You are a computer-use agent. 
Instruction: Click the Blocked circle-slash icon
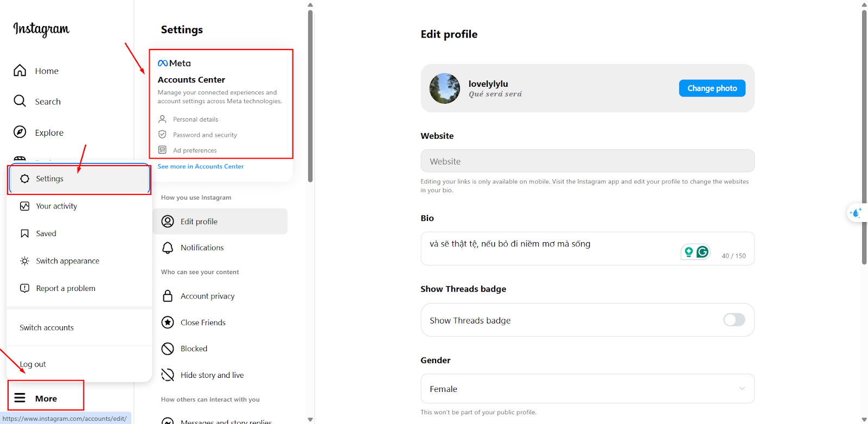click(168, 349)
